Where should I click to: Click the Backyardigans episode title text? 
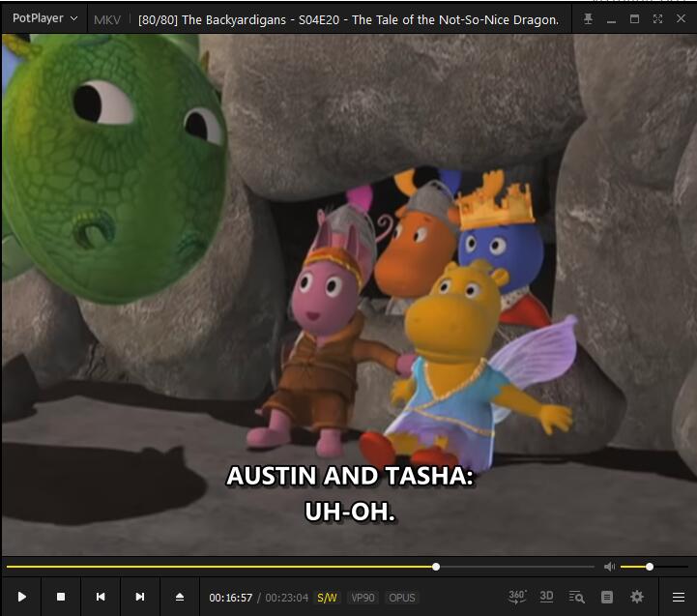coord(348,20)
